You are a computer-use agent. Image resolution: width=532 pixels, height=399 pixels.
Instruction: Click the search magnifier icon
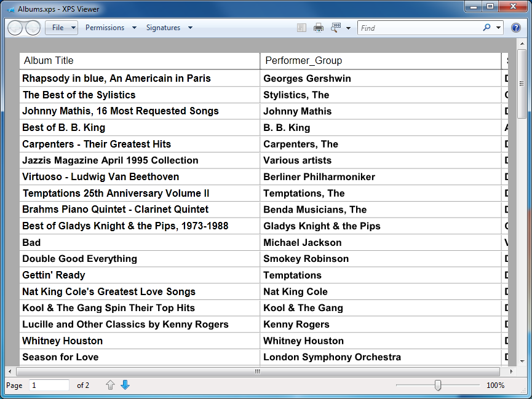(x=487, y=28)
